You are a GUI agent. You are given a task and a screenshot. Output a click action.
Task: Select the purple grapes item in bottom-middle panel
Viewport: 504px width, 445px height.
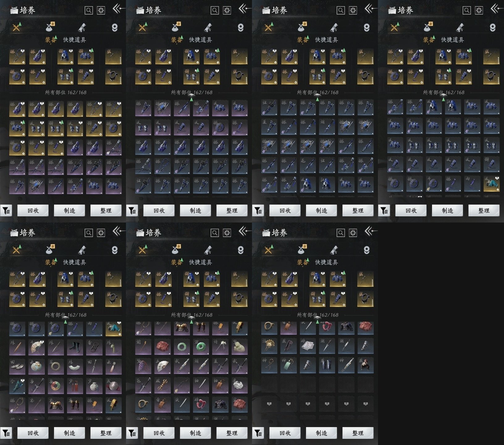(143, 366)
